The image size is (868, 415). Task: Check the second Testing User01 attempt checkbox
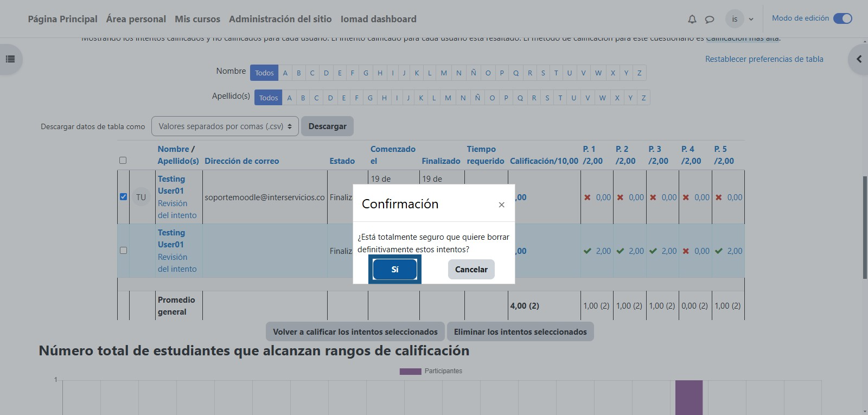[x=123, y=251]
